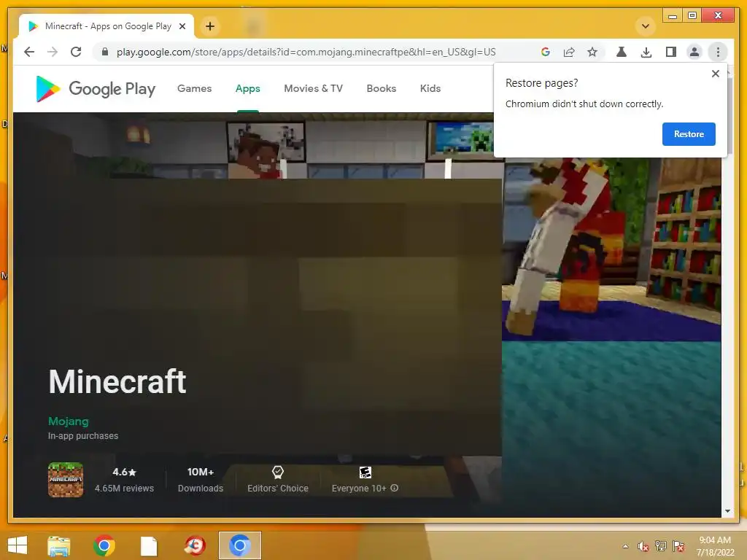The image size is (747, 560).
Task: Click the 10M+ Downloads stat
Action: point(201,480)
